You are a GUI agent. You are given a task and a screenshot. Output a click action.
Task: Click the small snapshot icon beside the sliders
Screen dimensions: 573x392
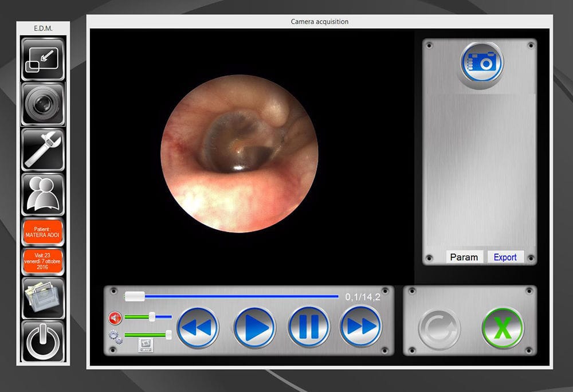pos(145,345)
